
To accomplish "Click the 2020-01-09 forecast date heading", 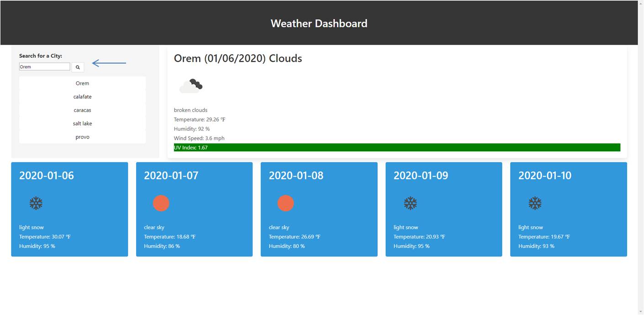I will 421,176.
